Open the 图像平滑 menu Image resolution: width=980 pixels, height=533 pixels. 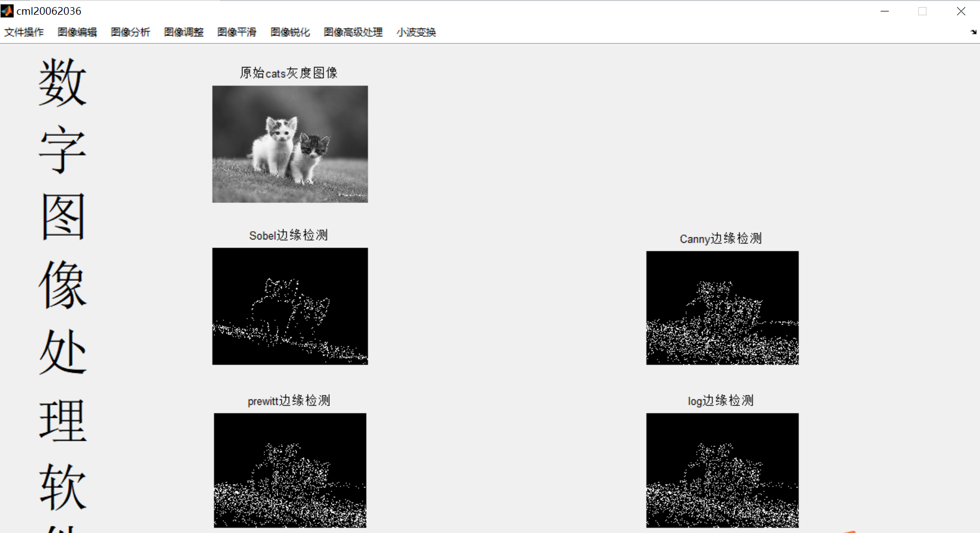pyautogui.click(x=236, y=32)
